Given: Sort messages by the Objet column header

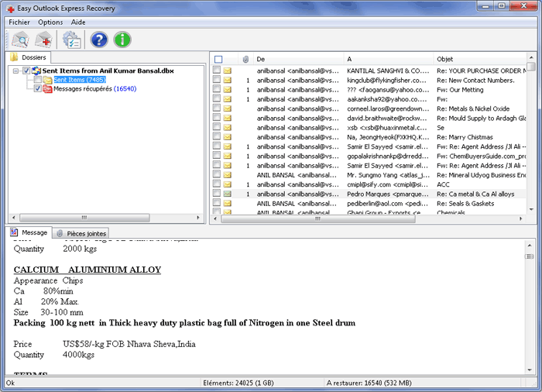Looking at the screenshot, I should click(x=480, y=59).
